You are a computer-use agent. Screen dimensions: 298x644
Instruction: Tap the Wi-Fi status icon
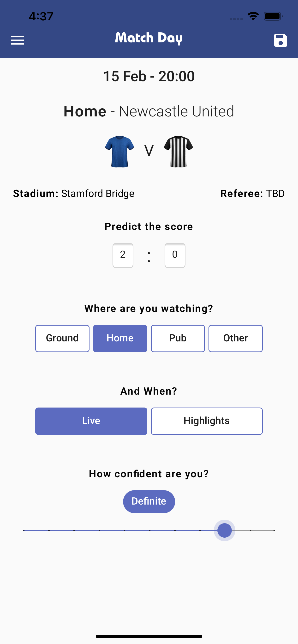tap(253, 16)
